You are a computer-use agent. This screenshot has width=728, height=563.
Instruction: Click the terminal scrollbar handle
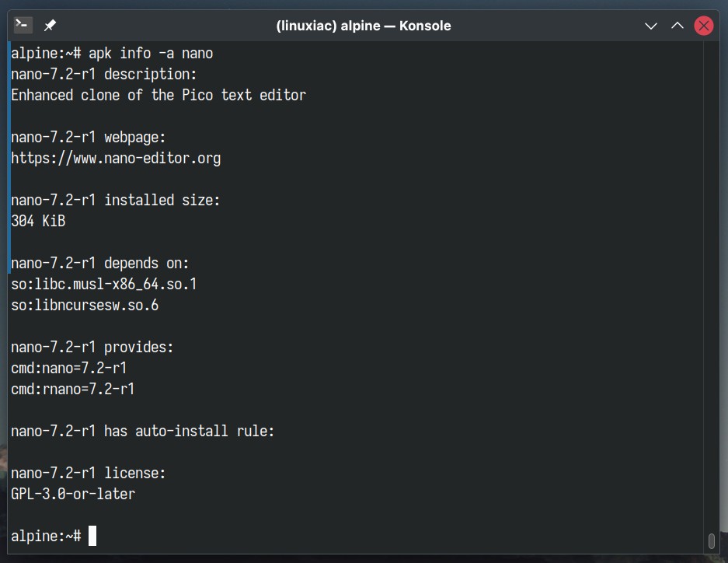[711, 541]
